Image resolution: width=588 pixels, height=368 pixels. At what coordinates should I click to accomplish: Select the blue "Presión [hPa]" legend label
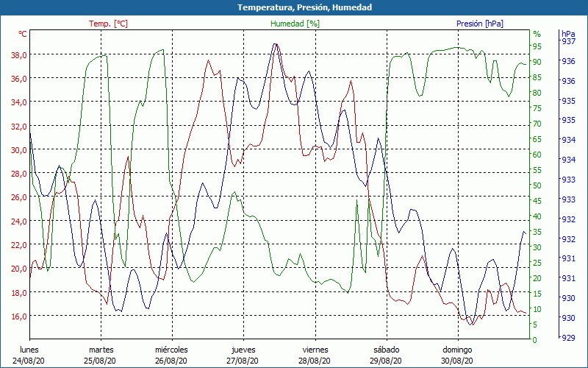pyautogui.click(x=480, y=24)
